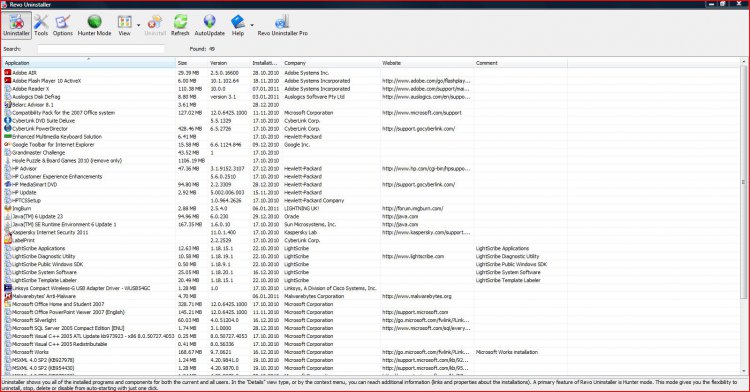
Task: Sort by the Size column header
Action: coord(192,63)
